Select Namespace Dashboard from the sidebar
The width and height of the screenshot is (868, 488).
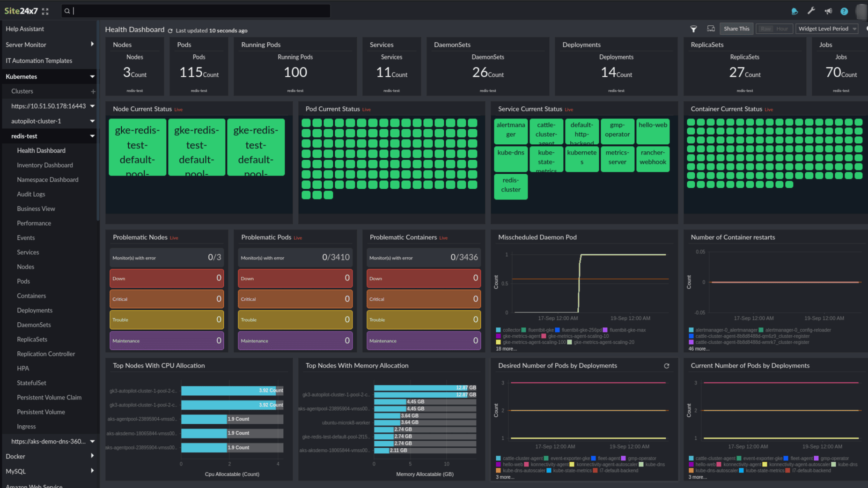click(x=48, y=179)
